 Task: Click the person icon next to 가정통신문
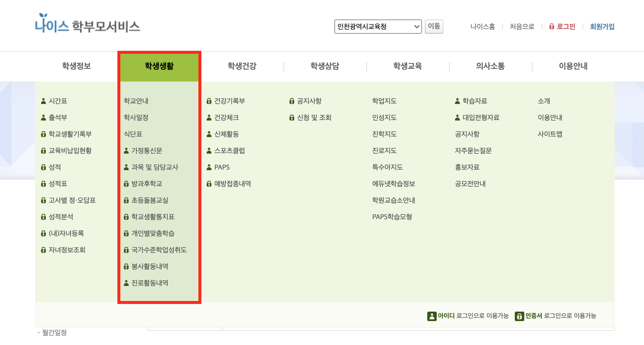click(x=126, y=151)
